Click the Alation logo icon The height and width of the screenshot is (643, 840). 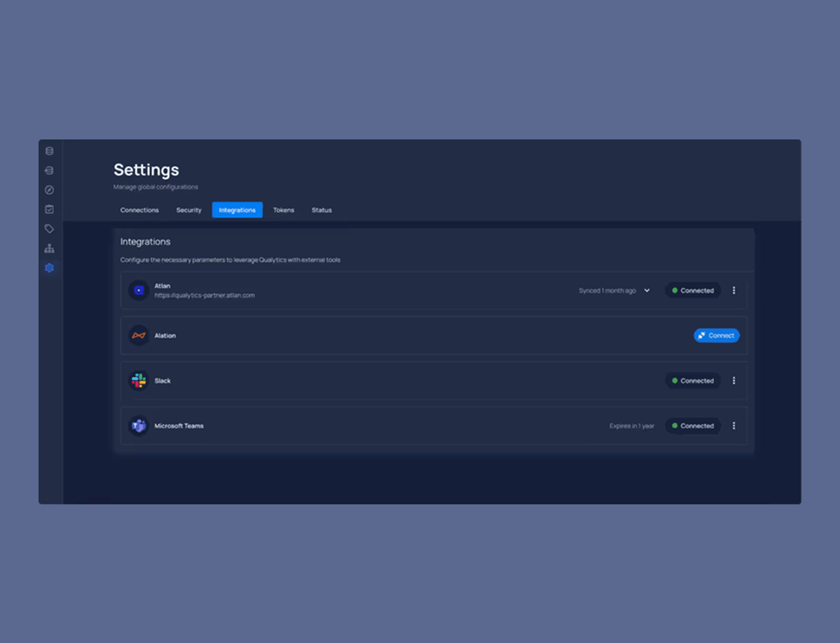pos(139,335)
